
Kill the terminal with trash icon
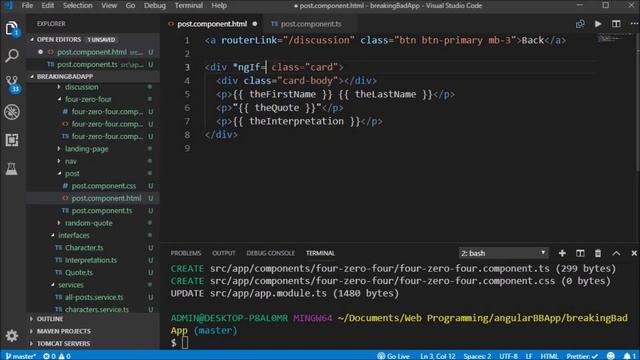point(598,253)
